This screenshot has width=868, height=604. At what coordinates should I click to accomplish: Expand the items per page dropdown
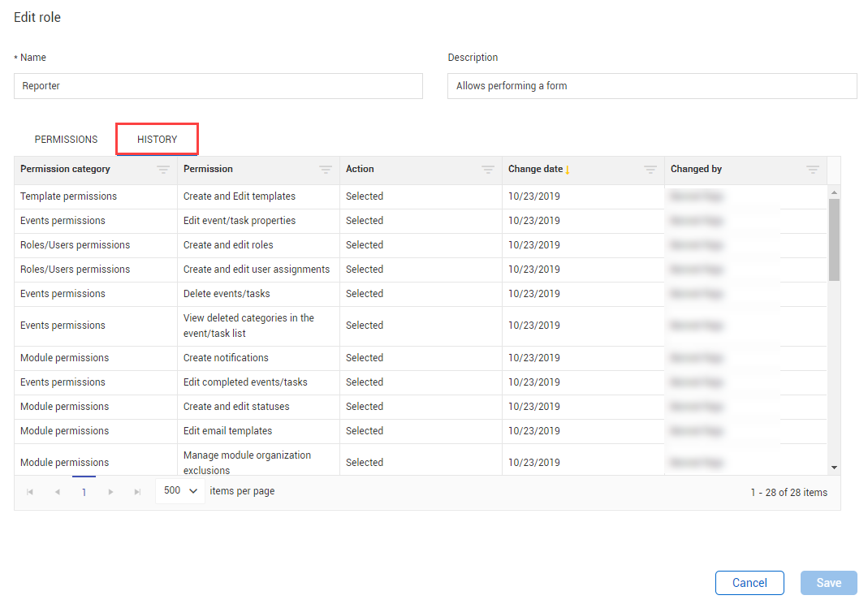[180, 491]
